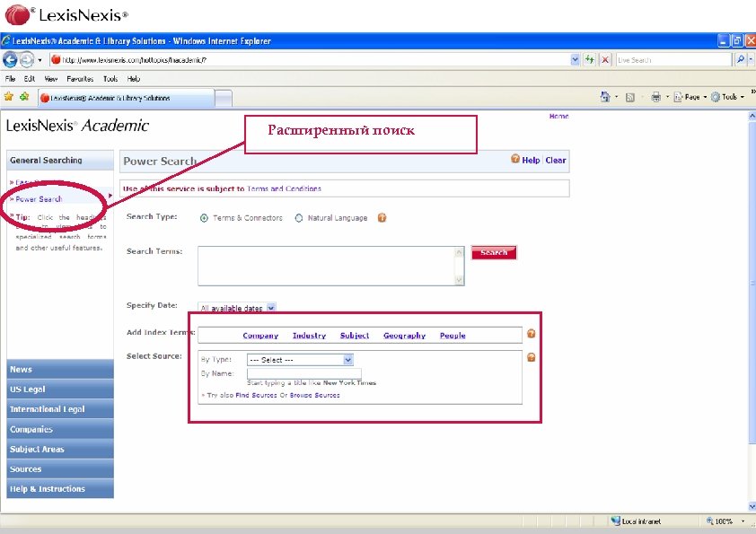Click the Stop loading red X icon

coord(605,60)
